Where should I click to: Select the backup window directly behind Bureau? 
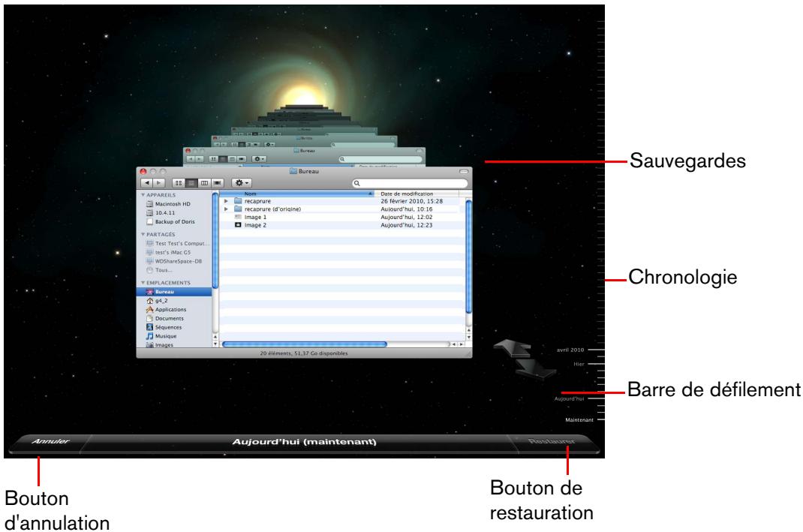click(304, 156)
